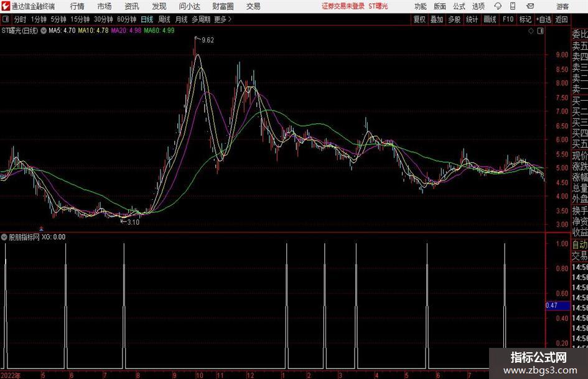Switch to the 60分钟 period tab
This screenshot has width=588, height=379.
[127, 19]
